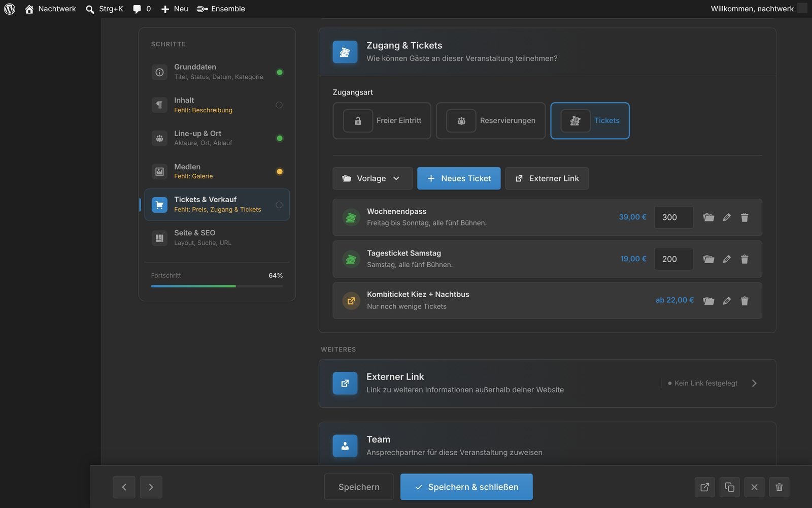The height and width of the screenshot is (508, 812).
Task: Delete event with bottom bar trash icon
Action: coord(779,487)
